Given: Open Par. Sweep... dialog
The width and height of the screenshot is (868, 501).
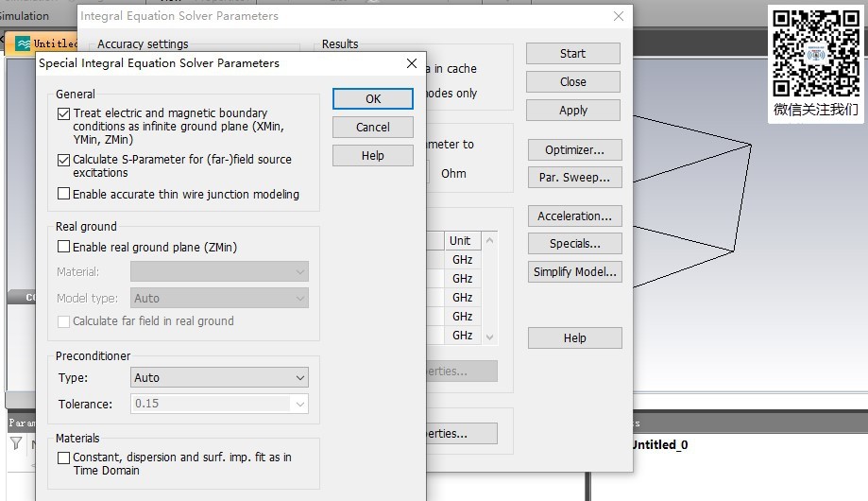Looking at the screenshot, I should coord(574,178).
